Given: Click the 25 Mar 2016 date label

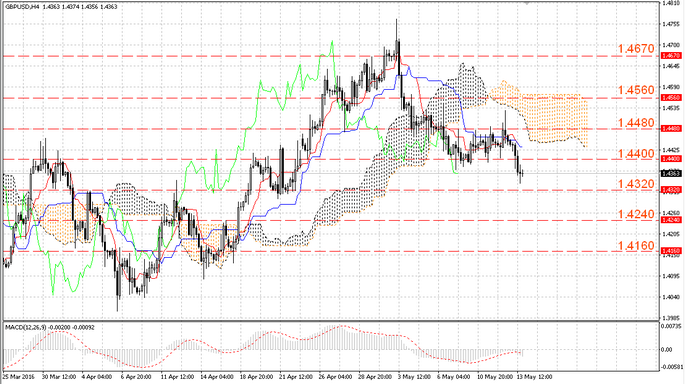Looking at the screenshot, I should pyautogui.click(x=19, y=377).
